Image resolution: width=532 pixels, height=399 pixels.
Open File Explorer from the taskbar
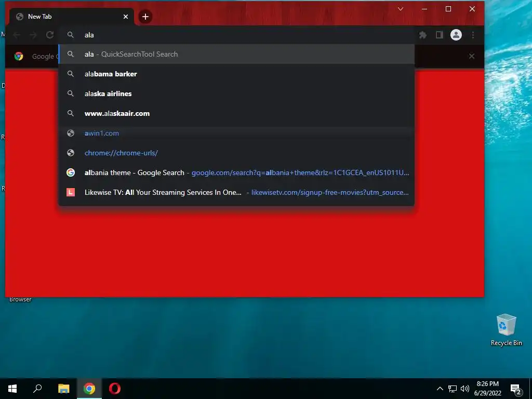pos(63,389)
